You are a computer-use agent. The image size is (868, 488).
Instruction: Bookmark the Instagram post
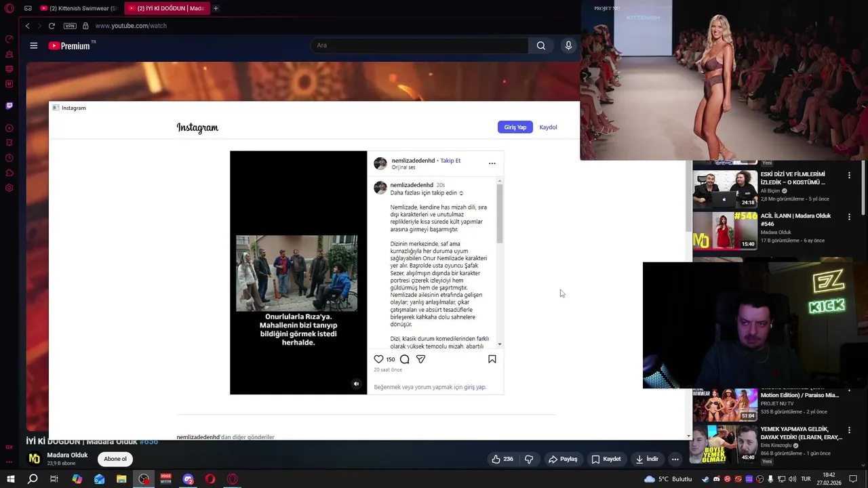(492, 359)
